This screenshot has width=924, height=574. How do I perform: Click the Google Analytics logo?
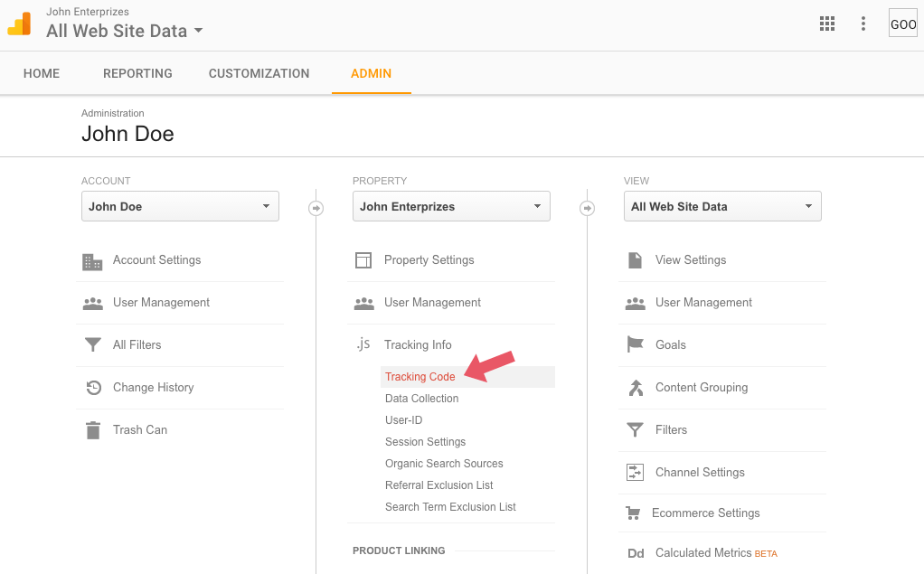coord(20,24)
